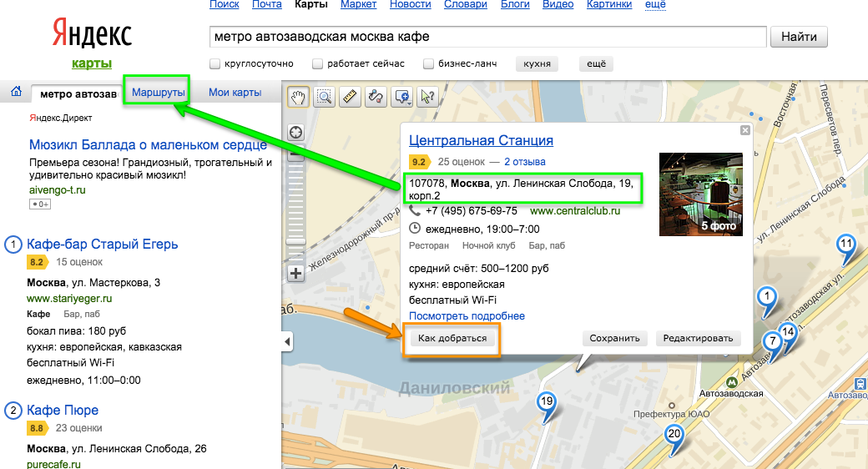This screenshot has width=868, height=469.
Task: Enable the круглосуточно checkbox
Action: [215, 63]
